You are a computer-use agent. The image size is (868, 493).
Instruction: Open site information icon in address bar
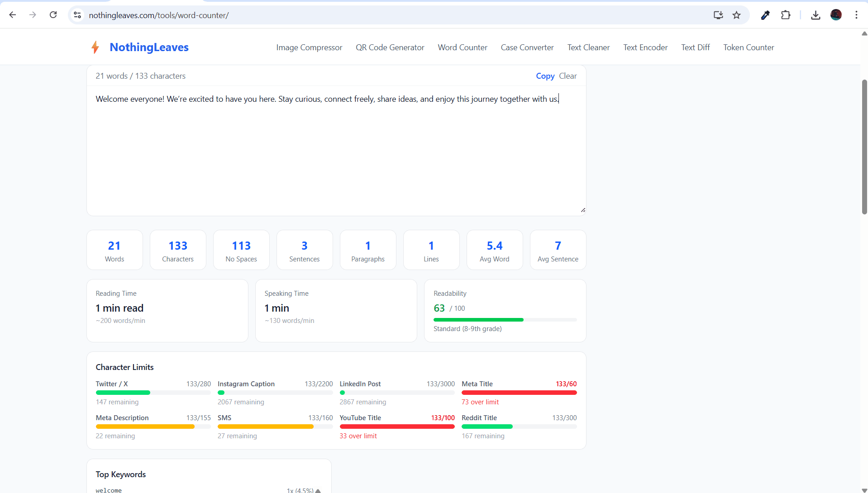coord(77,15)
